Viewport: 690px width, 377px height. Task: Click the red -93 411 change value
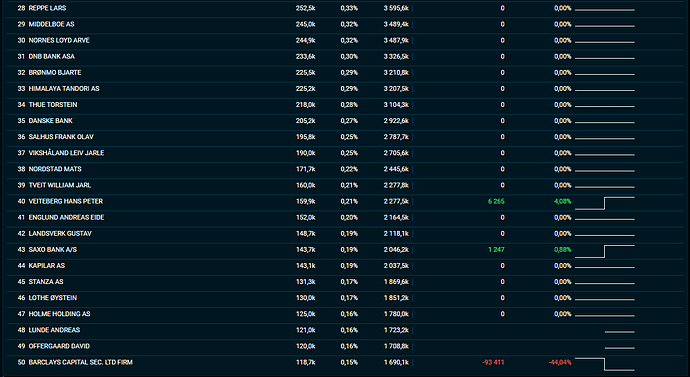(x=493, y=362)
